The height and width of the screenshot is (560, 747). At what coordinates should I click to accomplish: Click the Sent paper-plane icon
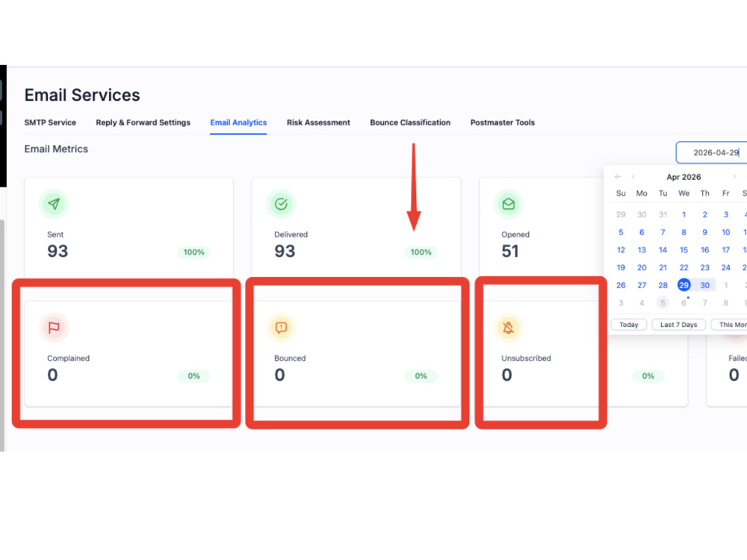pos(54,204)
